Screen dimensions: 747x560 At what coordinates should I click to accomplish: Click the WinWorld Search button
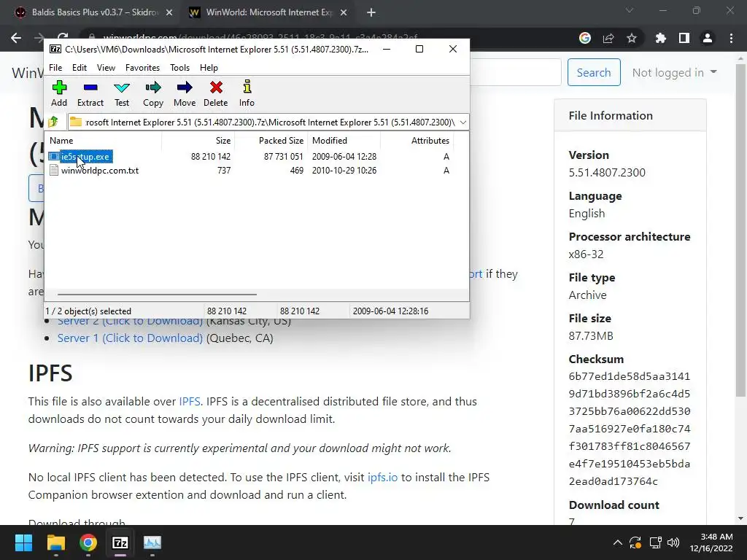coord(594,72)
